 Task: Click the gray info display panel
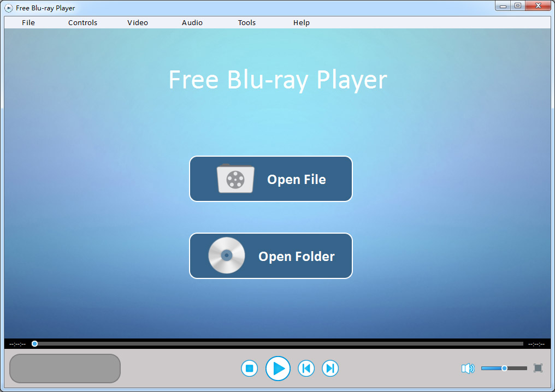65,369
